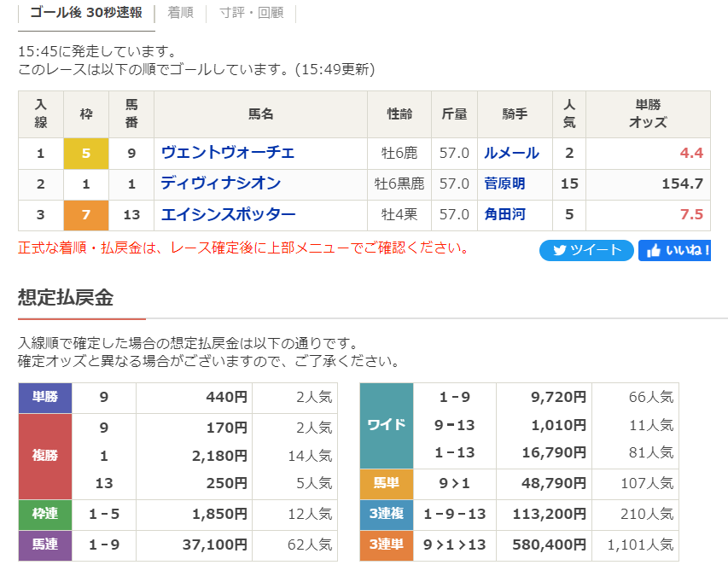This screenshot has width=728, height=565.
Task: Click the 1,010円 wide payout
Action: coord(558,425)
